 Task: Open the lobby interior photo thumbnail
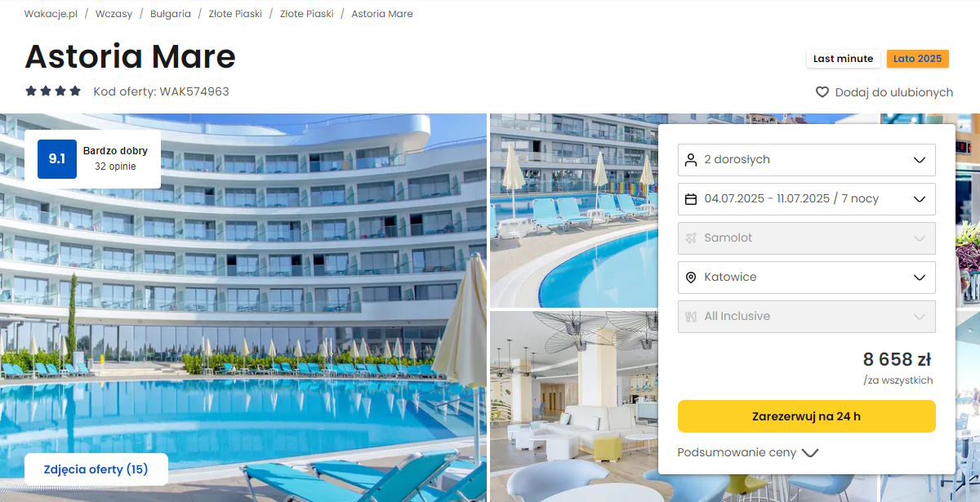pyautogui.click(x=574, y=406)
